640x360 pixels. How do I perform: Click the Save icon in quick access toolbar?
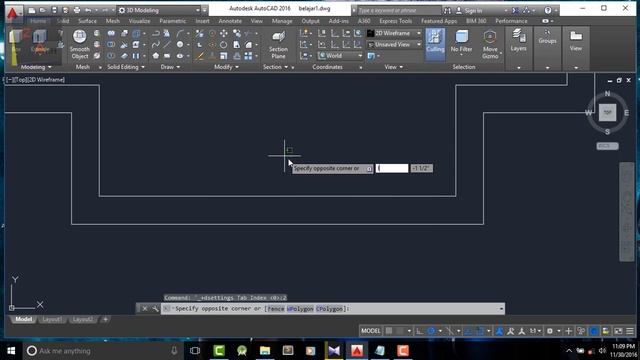[x=54, y=10]
